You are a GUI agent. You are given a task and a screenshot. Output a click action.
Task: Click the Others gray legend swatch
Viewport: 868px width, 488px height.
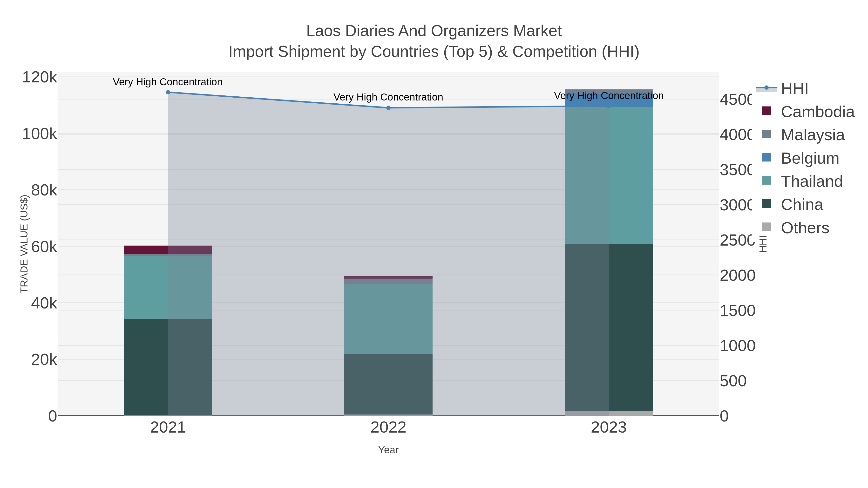click(x=766, y=227)
